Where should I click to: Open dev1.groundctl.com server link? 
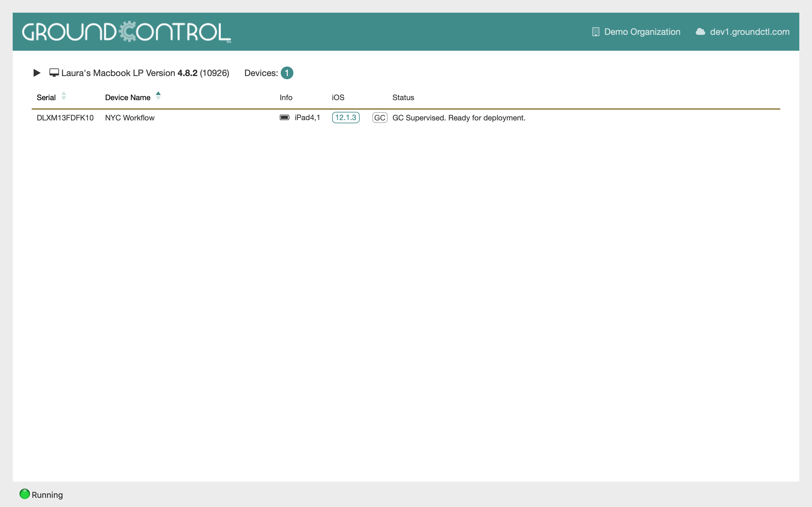(749, 32)
